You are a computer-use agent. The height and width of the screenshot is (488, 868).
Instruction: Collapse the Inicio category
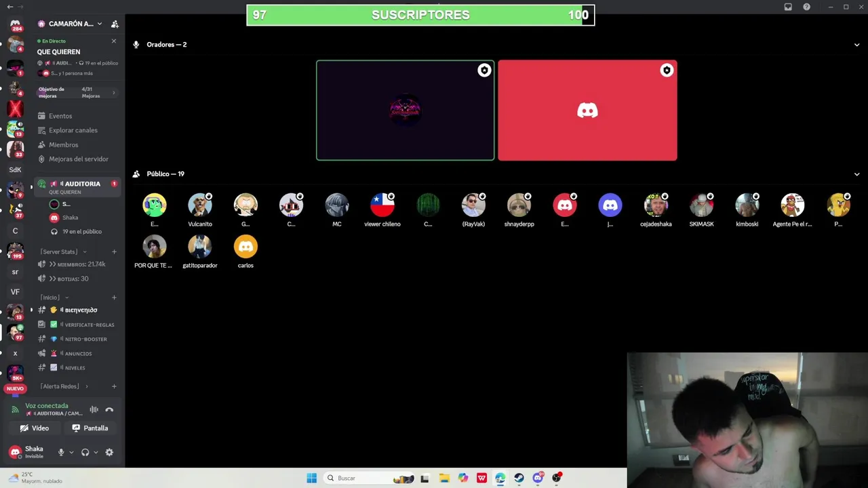coord(54,298)
